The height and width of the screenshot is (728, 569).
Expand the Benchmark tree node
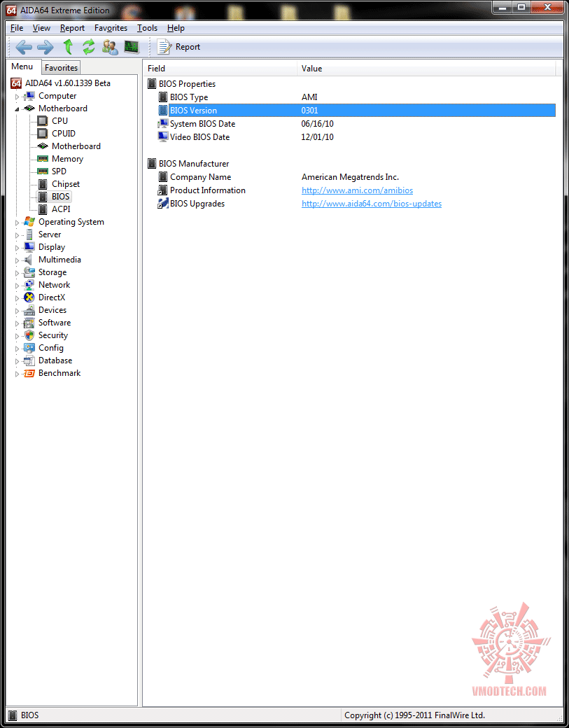17,374
